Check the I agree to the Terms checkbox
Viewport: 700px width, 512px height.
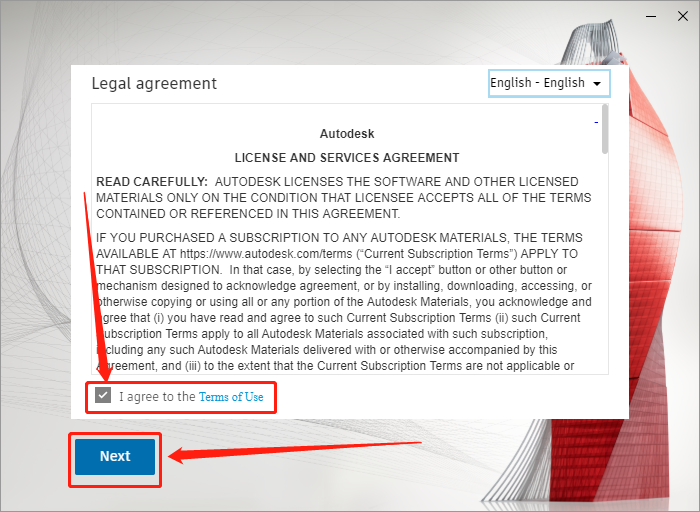103,395
